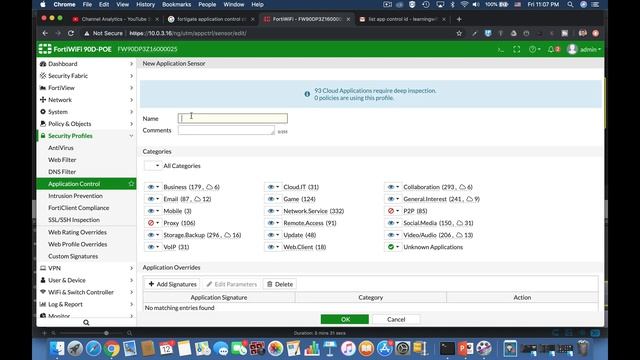Image resolution: width=640 pixels, height=360 pixels.
Task: Click the info icon in the banner
Action: [x=307, y=94]
